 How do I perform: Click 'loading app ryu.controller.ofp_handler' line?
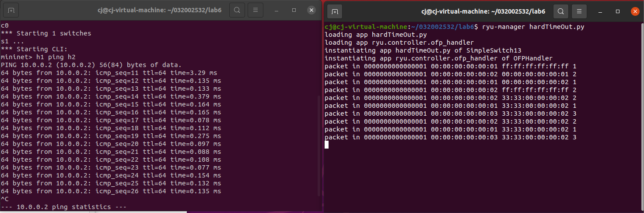[x=399, y=43]
